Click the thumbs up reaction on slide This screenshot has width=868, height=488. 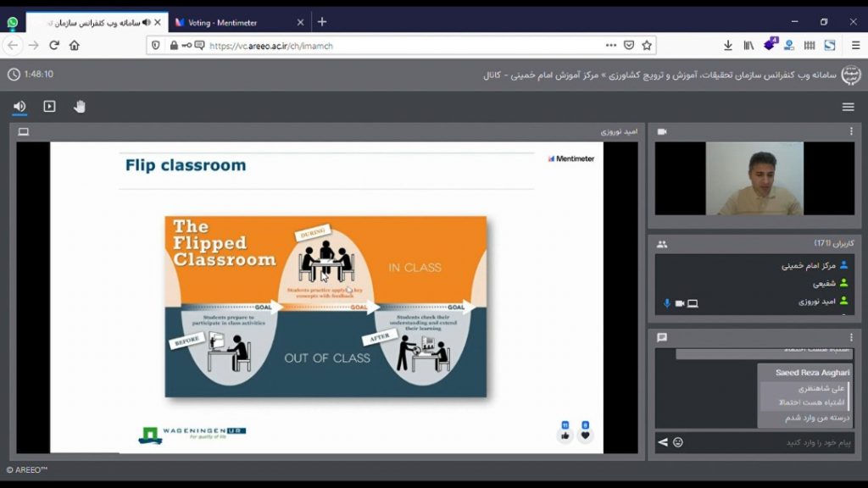coord(565,435)
